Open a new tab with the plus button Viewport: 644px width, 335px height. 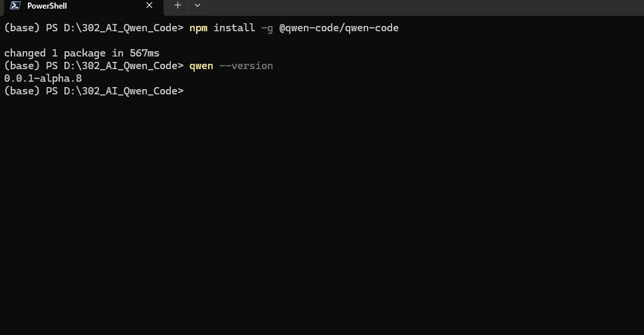pos(177,5)
